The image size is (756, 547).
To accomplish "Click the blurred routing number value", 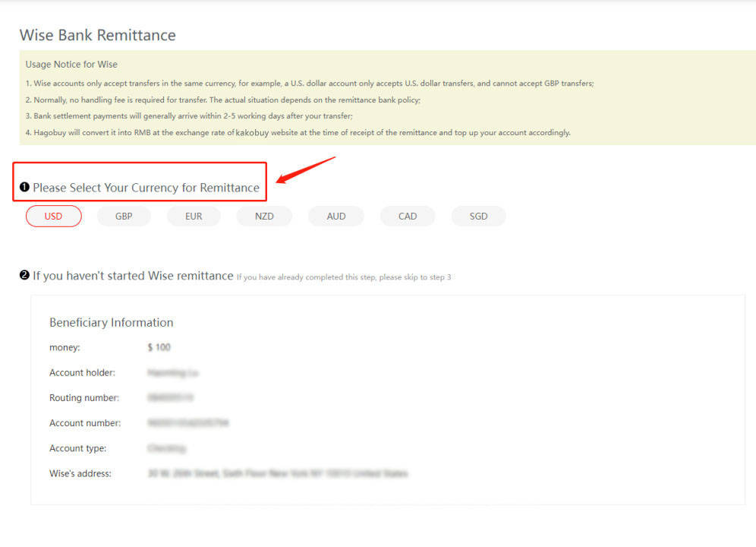I will click(170, 398).
